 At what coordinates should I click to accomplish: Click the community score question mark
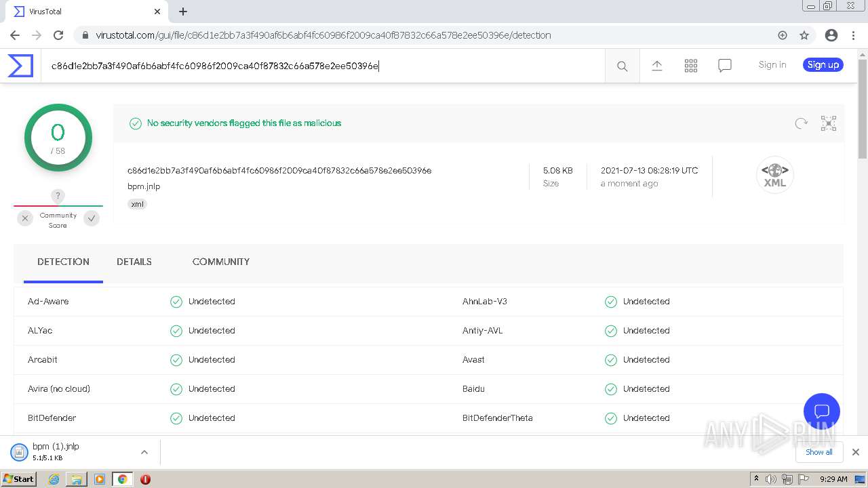[58, 196]
